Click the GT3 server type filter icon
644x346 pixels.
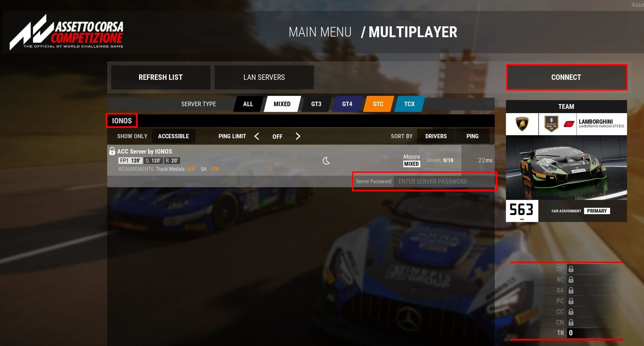315,104
